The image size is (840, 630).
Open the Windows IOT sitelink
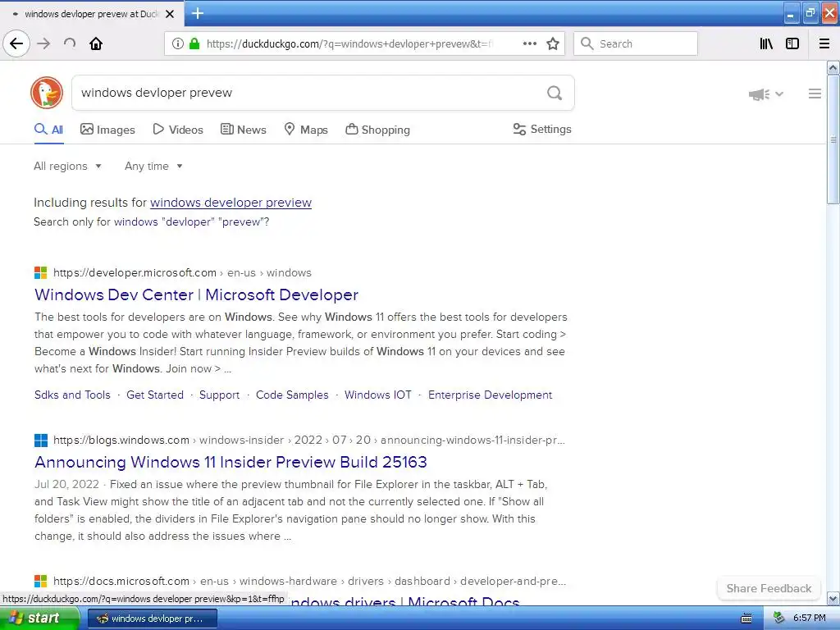coord(378,395)
